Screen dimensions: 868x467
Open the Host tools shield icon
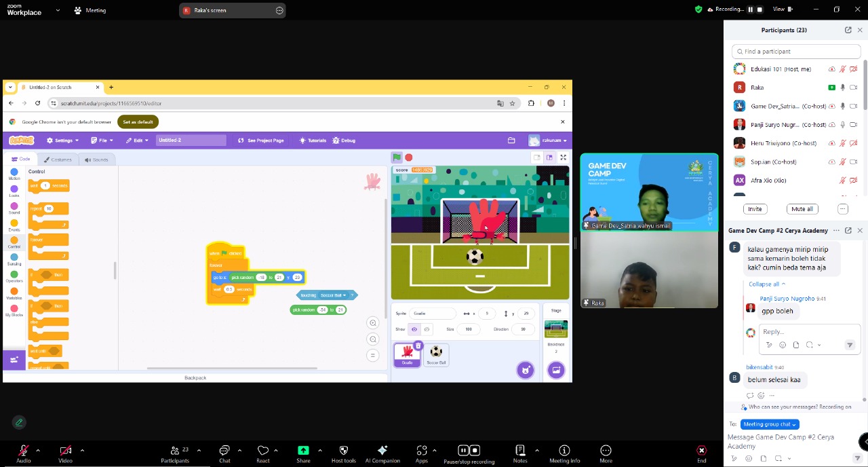pos(343,451)
